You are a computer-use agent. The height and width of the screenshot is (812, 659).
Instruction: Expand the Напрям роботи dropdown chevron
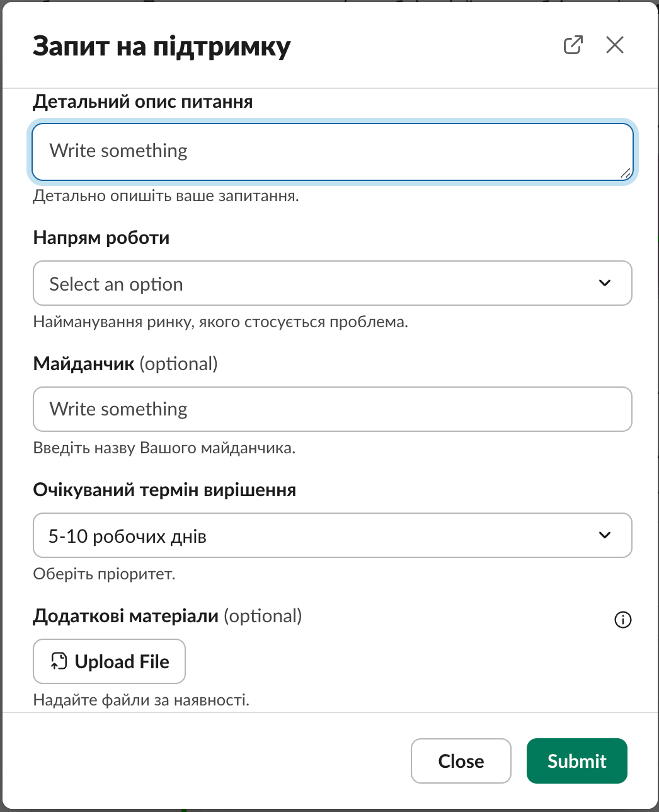[x=604, y=283]
